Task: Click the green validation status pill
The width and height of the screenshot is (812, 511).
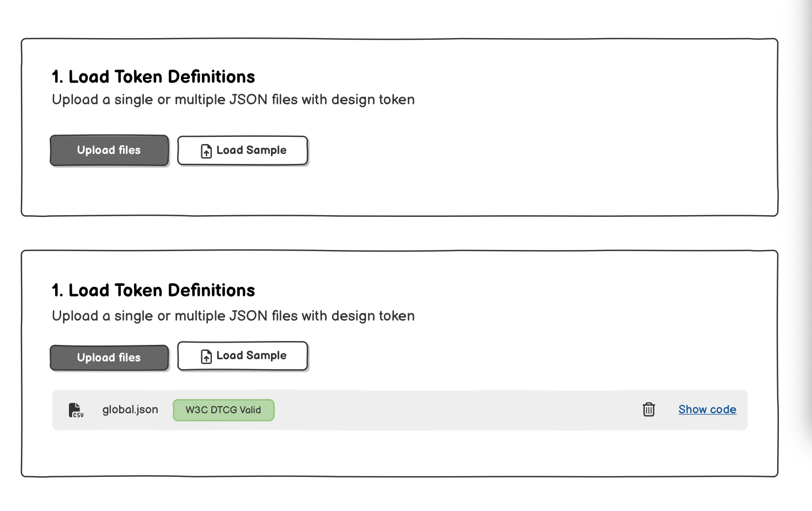Action: (x=223, y=409)
